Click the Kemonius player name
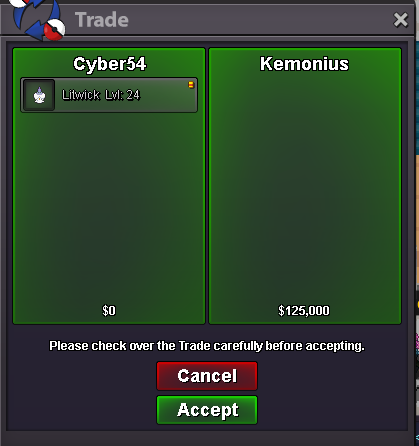The height and width of the screenshot is (446, 419). (x=304, y=64)
